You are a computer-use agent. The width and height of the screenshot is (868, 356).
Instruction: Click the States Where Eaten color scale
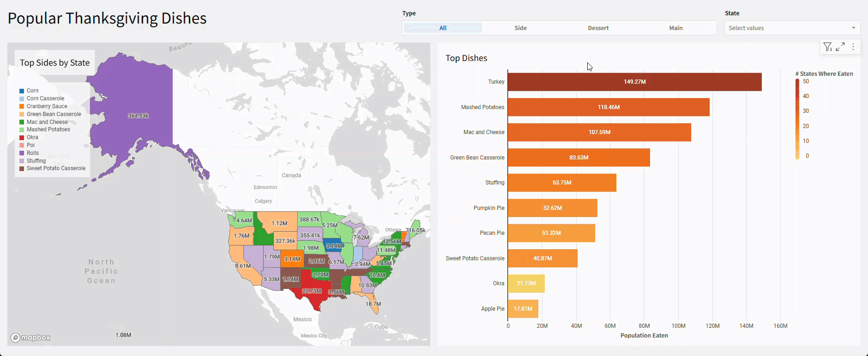pos(797,119)
